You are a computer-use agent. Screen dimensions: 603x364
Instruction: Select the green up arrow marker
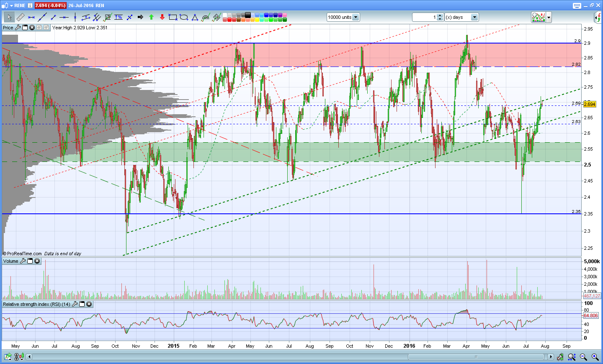coord(151,17)
